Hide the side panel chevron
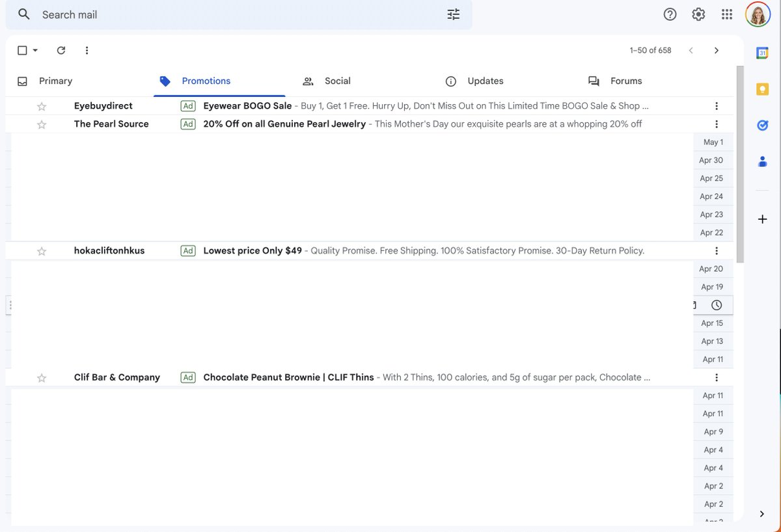 [762, 514]
